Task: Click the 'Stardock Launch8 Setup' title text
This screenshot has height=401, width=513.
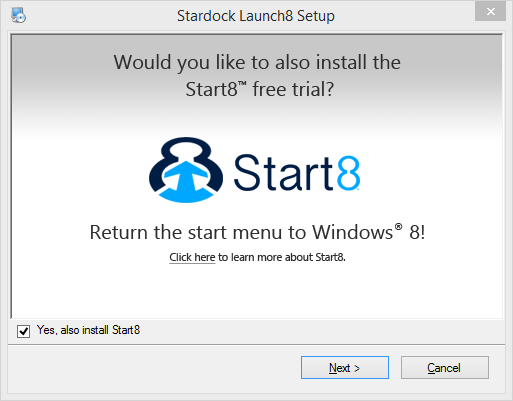Action: click(256, 16)
